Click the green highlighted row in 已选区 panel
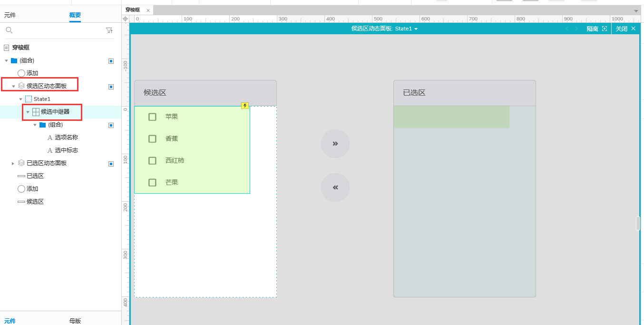644x325 pixels. 451,117
